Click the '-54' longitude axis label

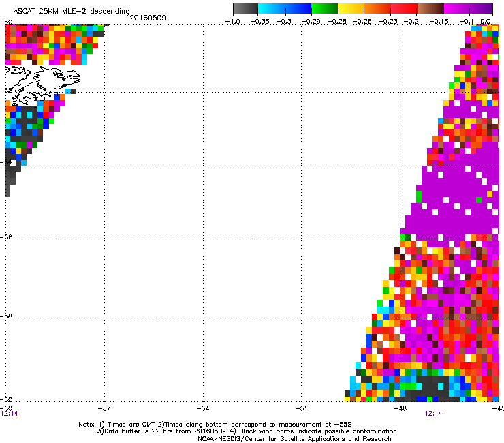pos(203,408)
